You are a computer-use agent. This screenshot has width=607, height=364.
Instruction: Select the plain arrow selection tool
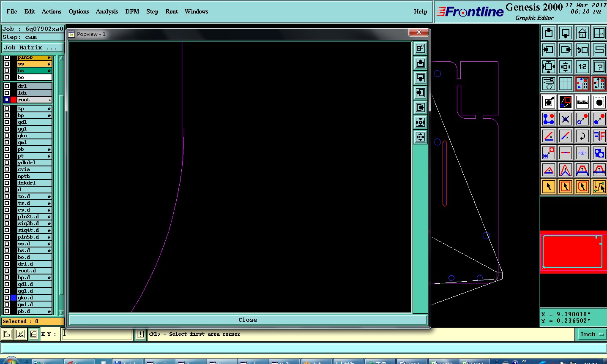coord(549,186)
